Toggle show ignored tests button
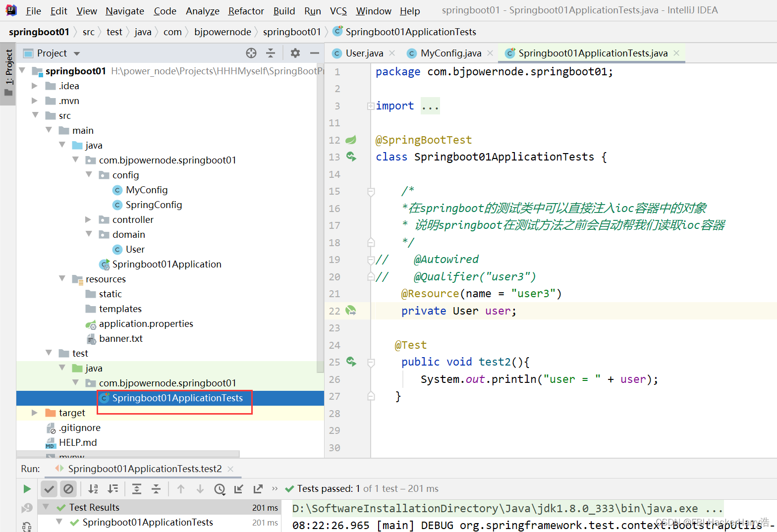777x532 pixels. [68, 489]
